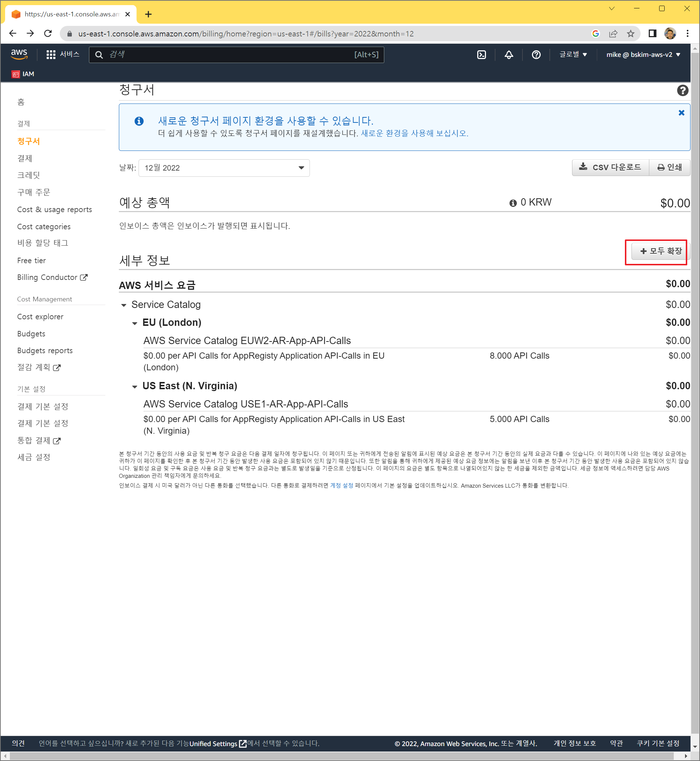Screen dimensions: 700x761
Task: Click the AWS logo home icon
Action: [19, 54]
